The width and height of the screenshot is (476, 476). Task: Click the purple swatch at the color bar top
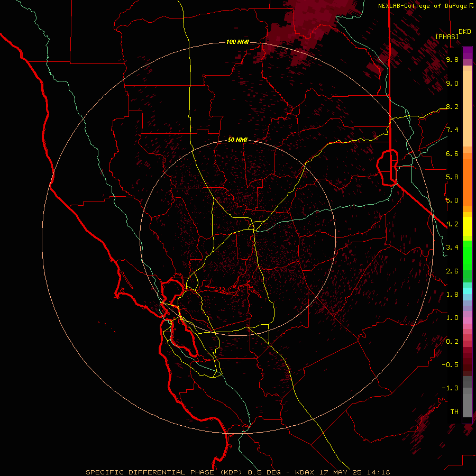click(467, 53)
